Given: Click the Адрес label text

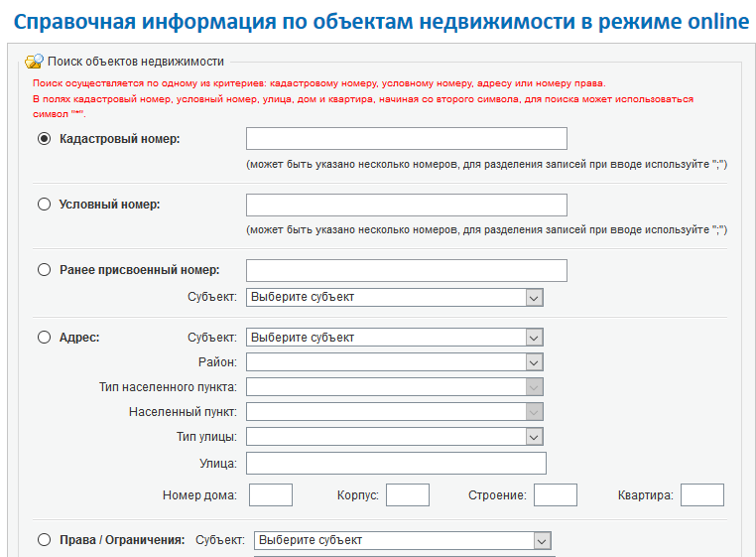Looking at the screenshot, I should (79, 338).
